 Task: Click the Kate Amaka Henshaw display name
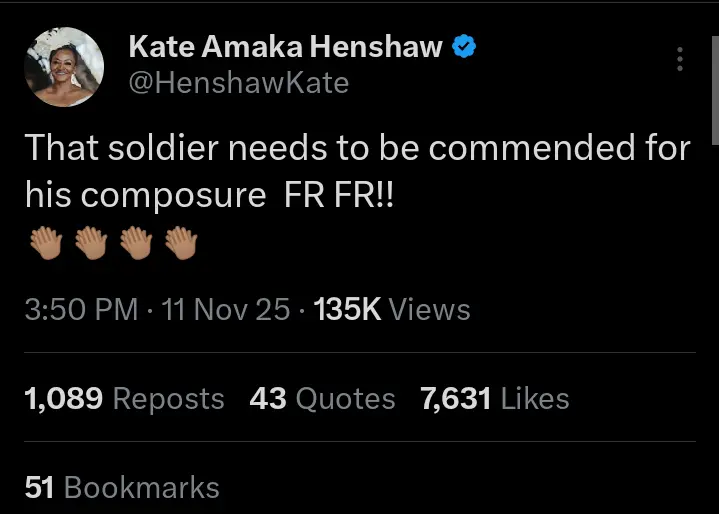pyautogui.click(x=285, y=46)
